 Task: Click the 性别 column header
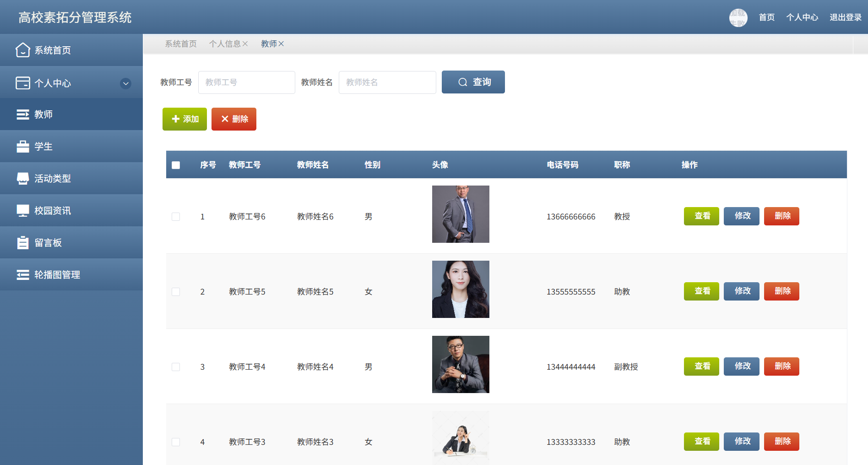373,165
